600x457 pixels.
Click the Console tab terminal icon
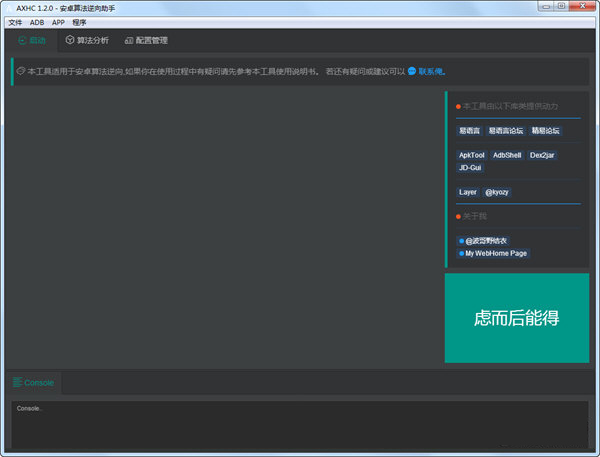tap(17, 382)
